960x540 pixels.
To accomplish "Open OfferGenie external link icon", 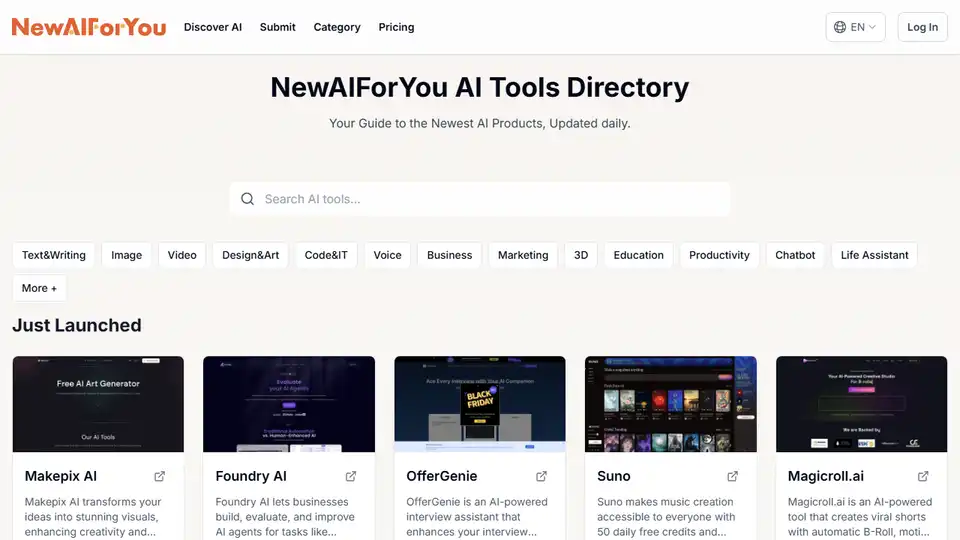I will [541, 476].
